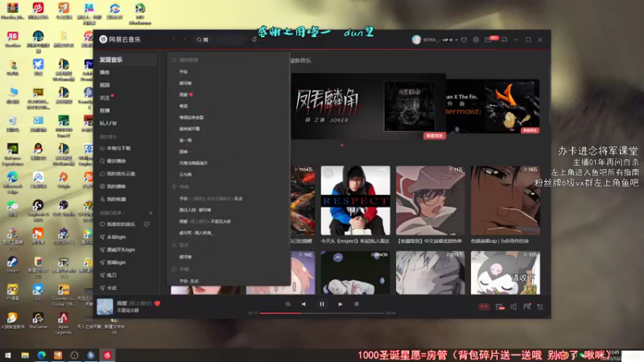Skip to previous track
Image resolution: width=644 pixels, height=362 pixels.
point(303,304)
